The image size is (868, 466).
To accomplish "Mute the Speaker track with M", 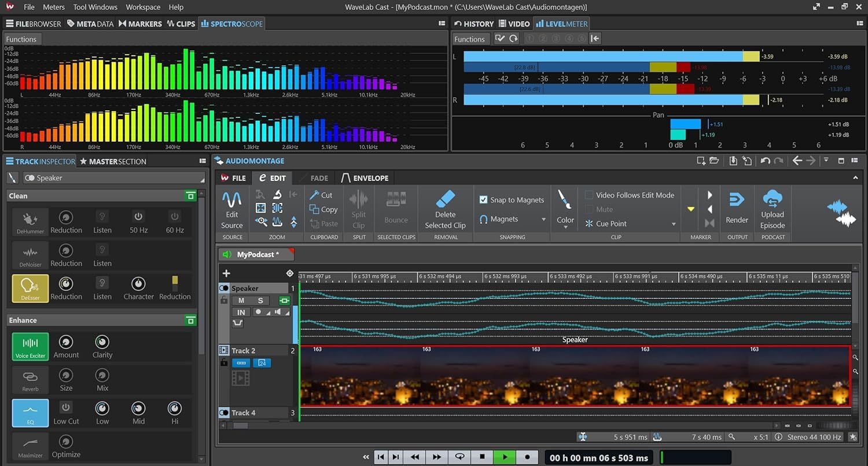I will click(241, 301).
